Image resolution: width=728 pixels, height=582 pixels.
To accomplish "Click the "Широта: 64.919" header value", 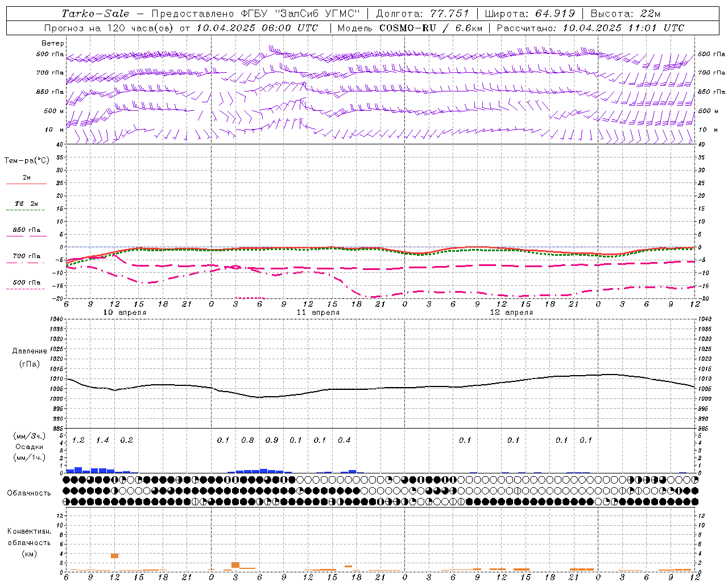I will (x=529, y=14).
